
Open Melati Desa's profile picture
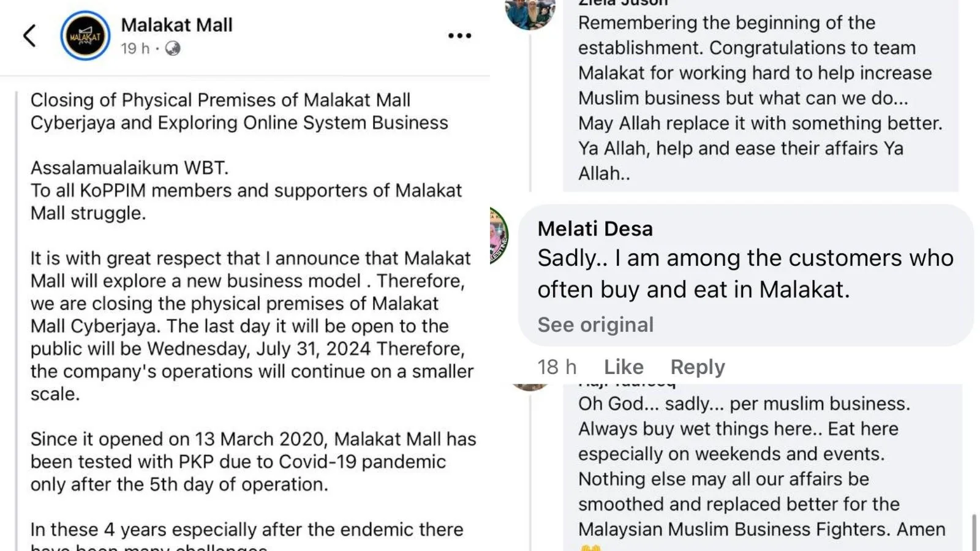(499, 236)
